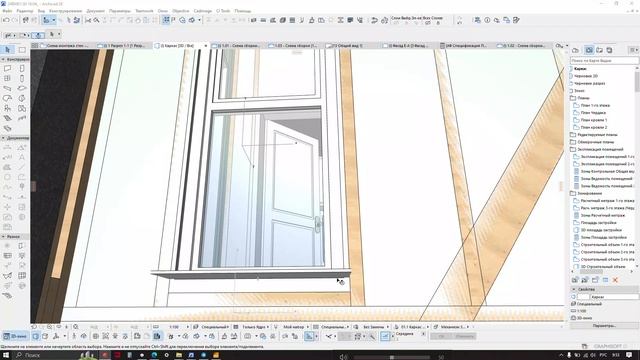Open the Publisher Sets icon in navigator
This screenshot has height=360, width=640.
(609, 50)
